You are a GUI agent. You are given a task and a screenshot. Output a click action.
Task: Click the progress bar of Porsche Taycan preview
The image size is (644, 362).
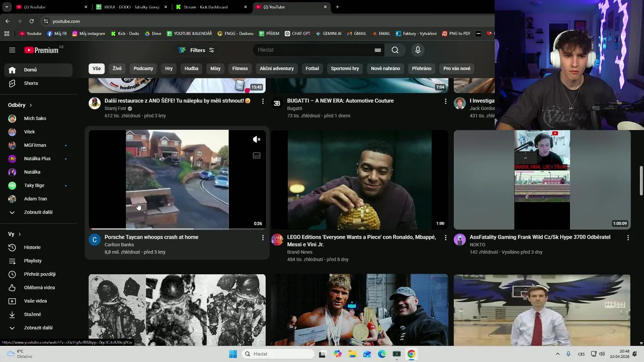[x=177, y=229]
